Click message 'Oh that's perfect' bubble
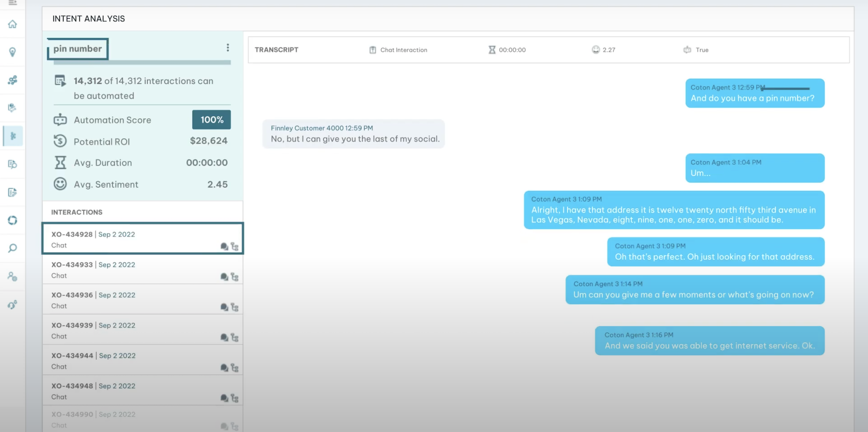 716,252
